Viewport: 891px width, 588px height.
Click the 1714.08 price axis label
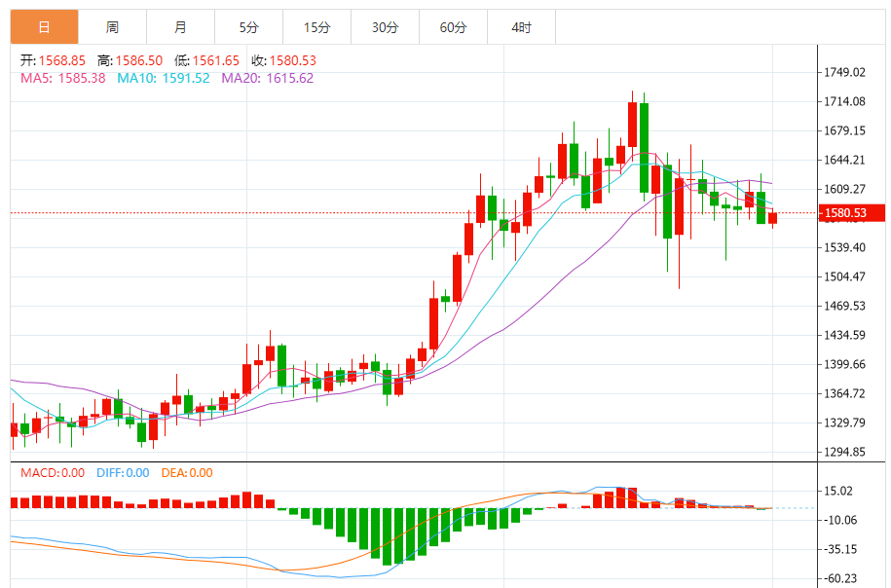point(845,101)
